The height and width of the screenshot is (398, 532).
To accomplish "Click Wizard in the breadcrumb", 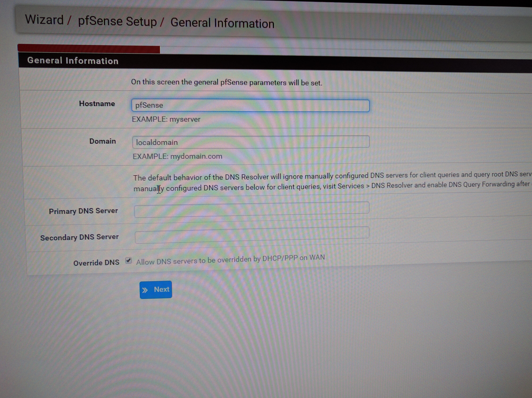I will (x=45, y=19).
